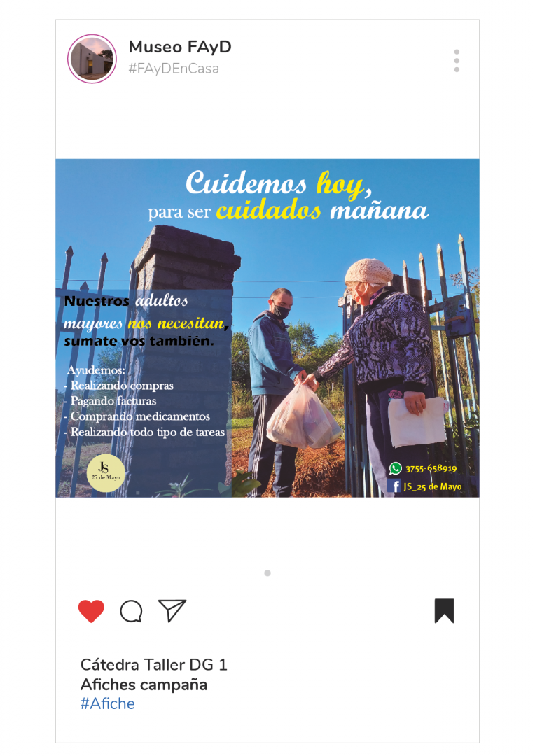
Task: Click the phone number 3755-658919
Action: (x=431, y=468)
